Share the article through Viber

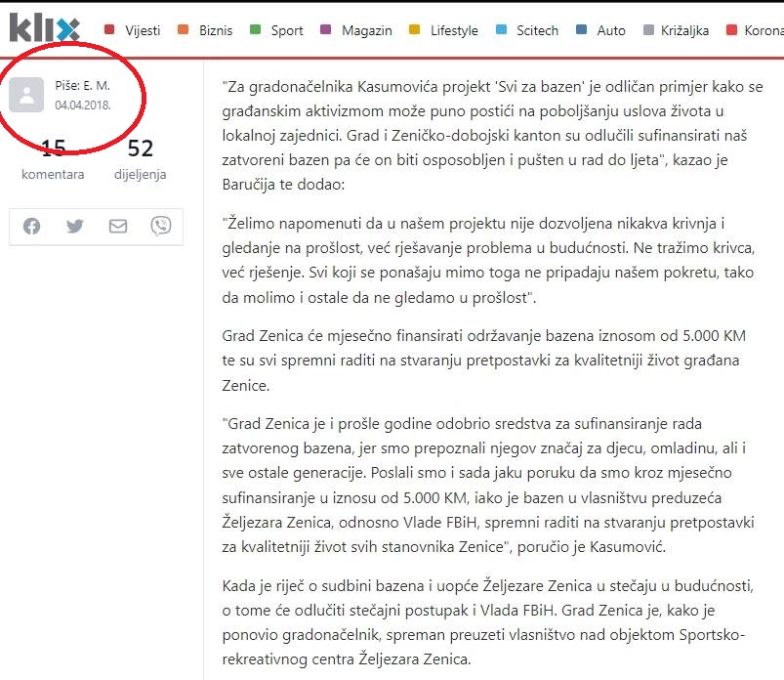pyautogui.click(x=161, y=226)
